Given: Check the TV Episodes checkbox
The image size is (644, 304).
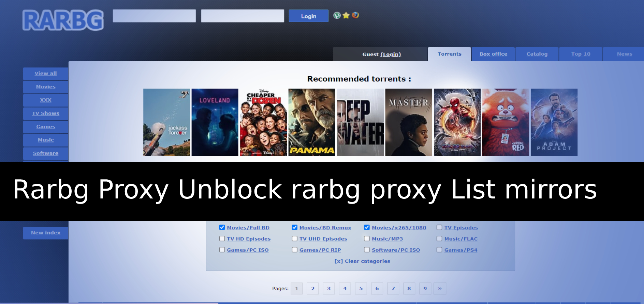Looking at the screenshot, I should tap(439, 227).
